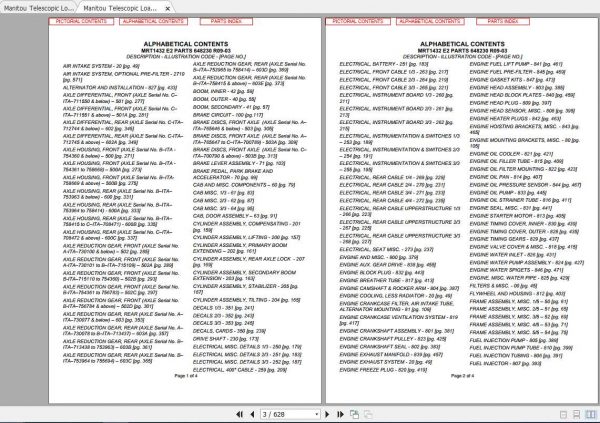This screenshot has width=600, height=423.
Task: Click 'ALTERNATOR AND INSTALLATION - 827' entry
Action: coord(120,88)
